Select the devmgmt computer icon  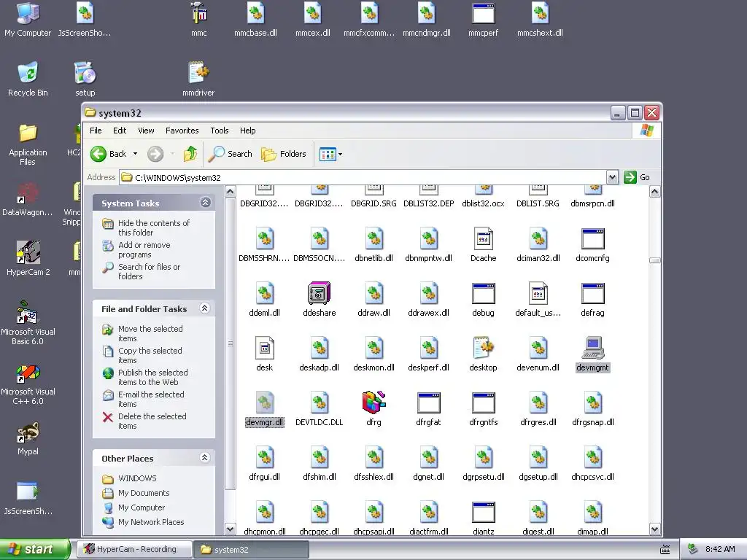[x=592, y=348]
